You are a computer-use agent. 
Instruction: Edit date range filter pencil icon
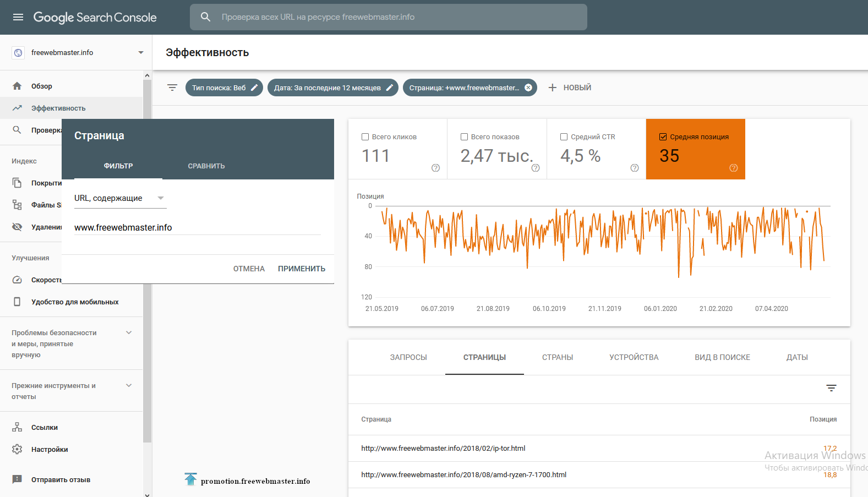coord(389,88)
